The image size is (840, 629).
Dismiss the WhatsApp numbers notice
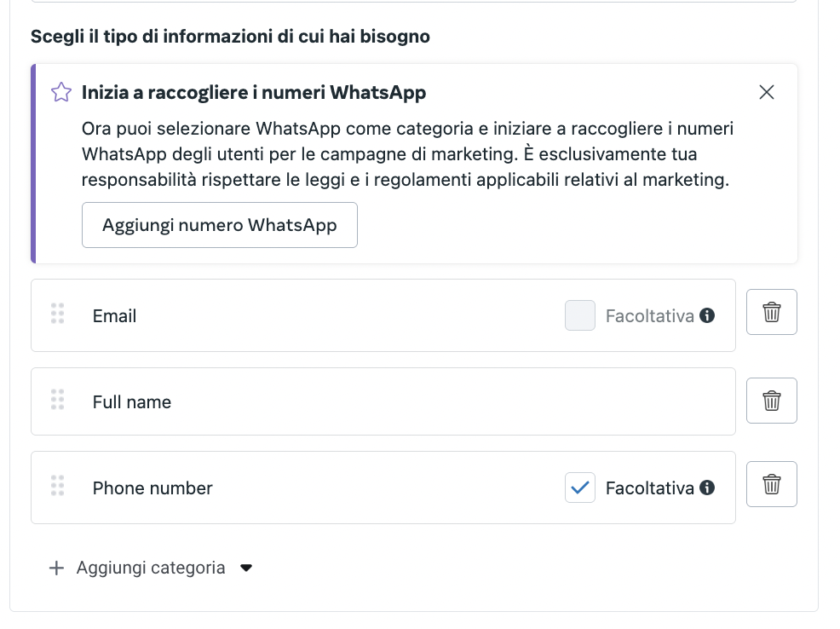766,92
